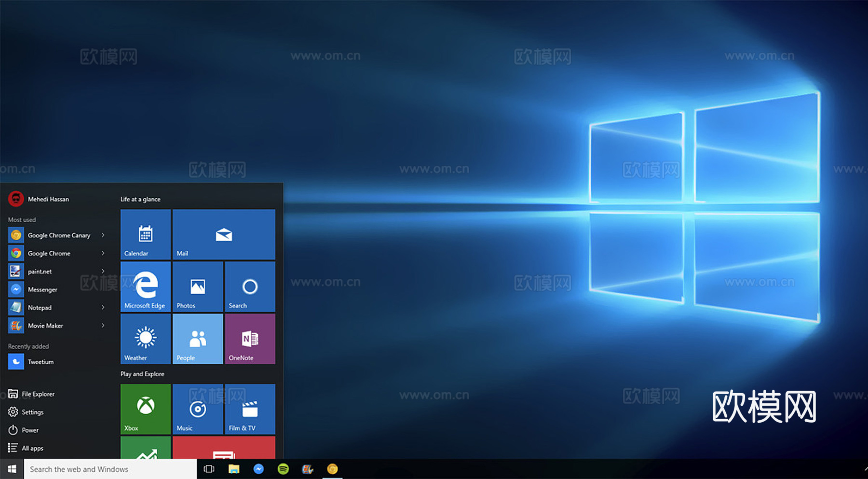The image size is (868, 479).
Task: Open the OneNote tile
Action: pos(250,339)
